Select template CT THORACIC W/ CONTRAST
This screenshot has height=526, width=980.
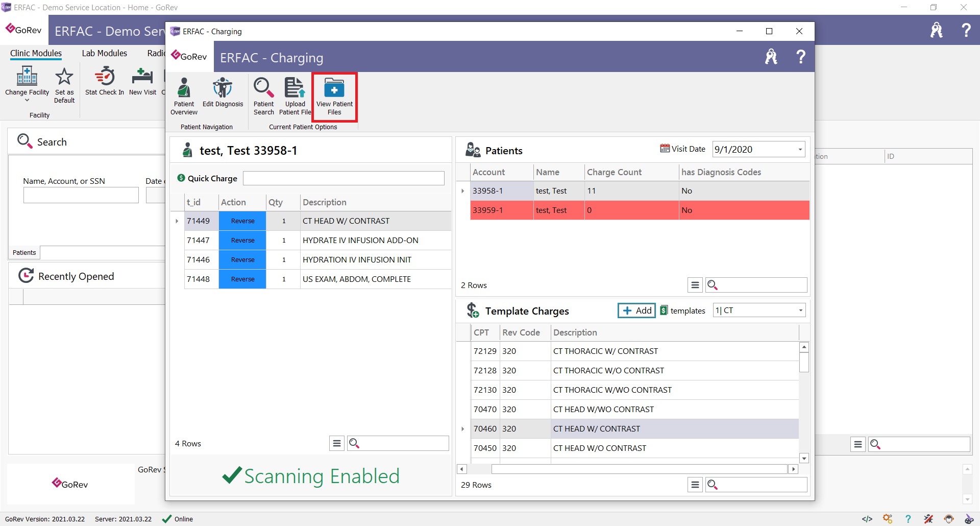pos(634,351)
